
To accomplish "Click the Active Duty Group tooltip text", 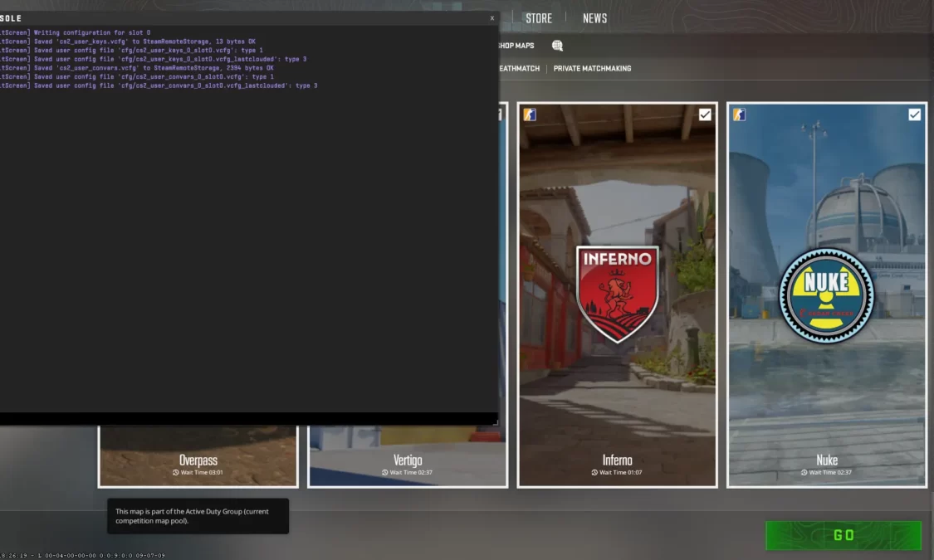I will [x=192, y=516].
